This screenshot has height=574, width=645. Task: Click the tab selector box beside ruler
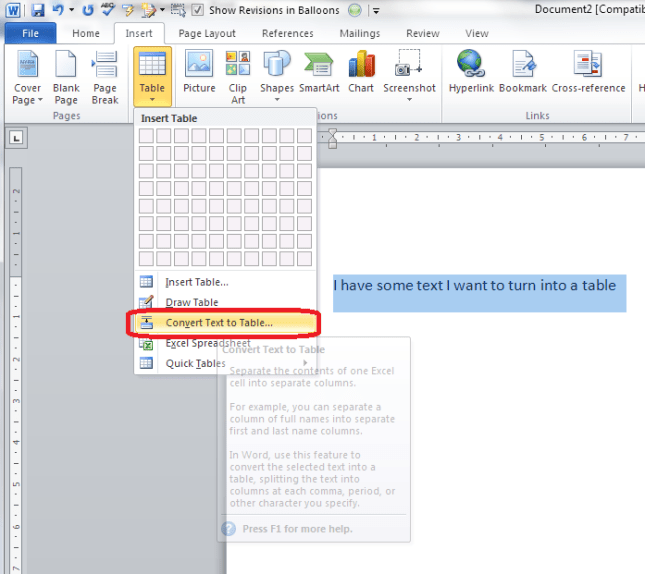(x=15, y=137)
